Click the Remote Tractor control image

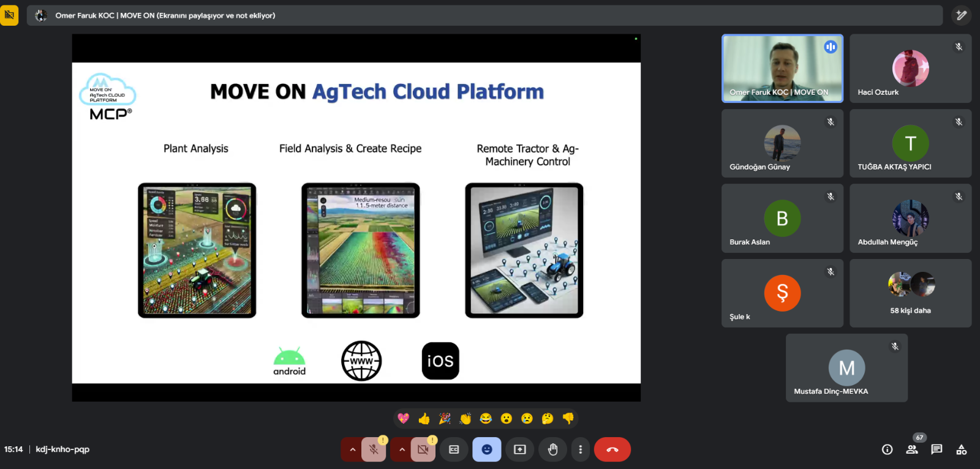click(x=524, y=250)
